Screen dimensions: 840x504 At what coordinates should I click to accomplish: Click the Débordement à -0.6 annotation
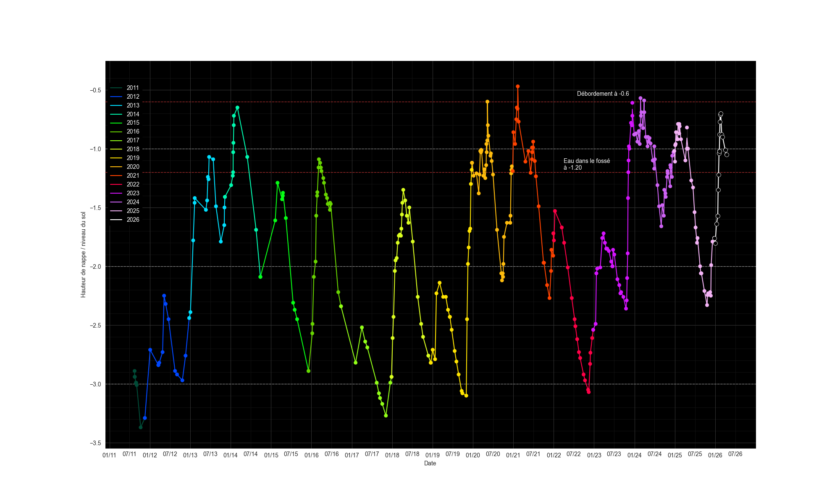(x=603, y=94)
